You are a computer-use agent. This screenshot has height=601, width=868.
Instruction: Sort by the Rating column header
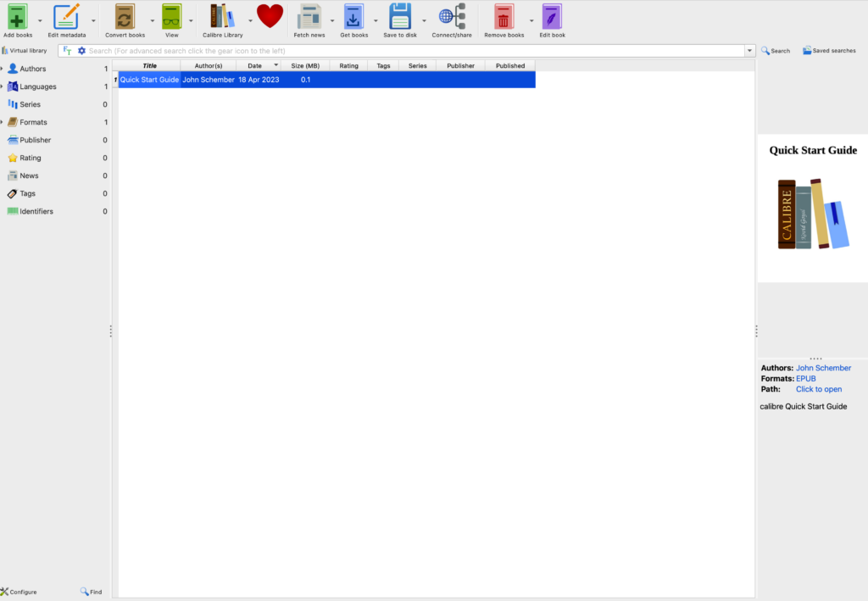348,65
